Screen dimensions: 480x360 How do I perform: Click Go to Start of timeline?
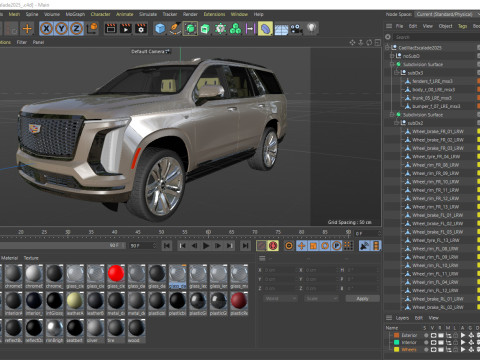pos(167,246)
